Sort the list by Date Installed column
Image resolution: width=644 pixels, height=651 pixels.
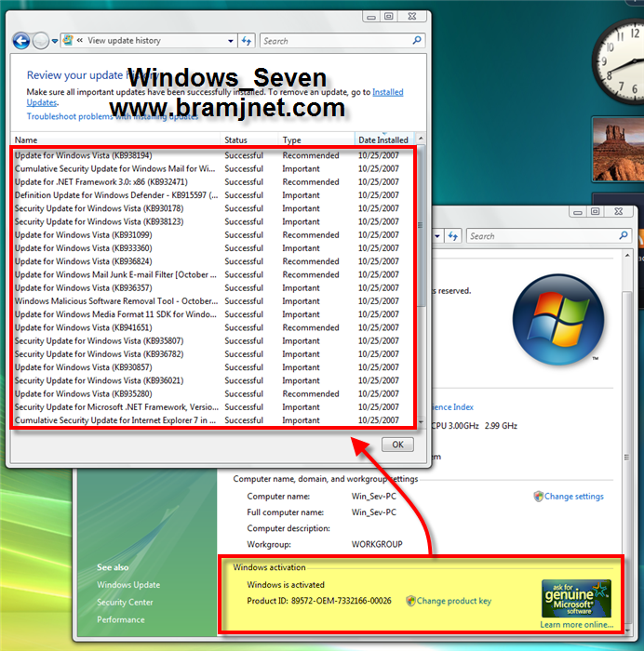pos(384,139)
